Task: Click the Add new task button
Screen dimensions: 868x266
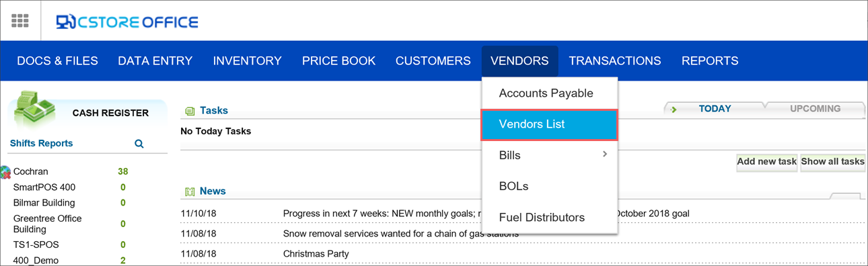Action: (x=766, y=162)
